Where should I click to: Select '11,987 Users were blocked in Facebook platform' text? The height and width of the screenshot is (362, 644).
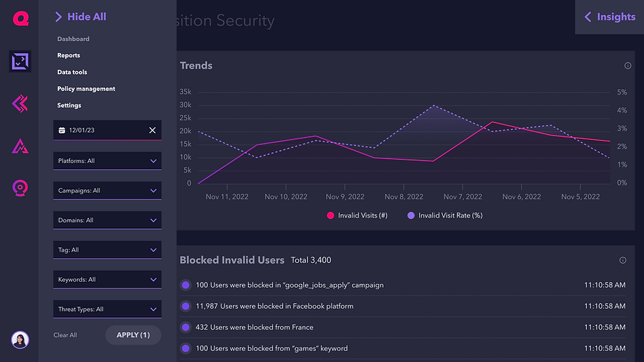pos(274,306)
